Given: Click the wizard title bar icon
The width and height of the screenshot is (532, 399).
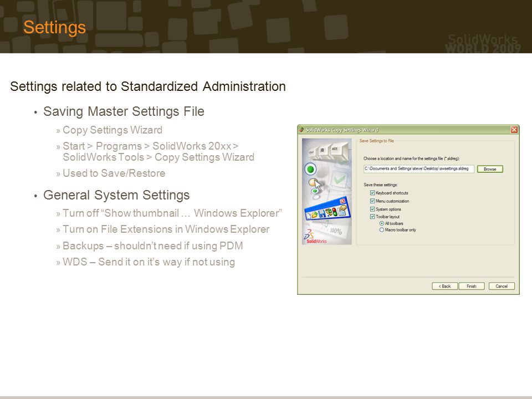Looking at the screenshot, I should (x=301, y=130).
